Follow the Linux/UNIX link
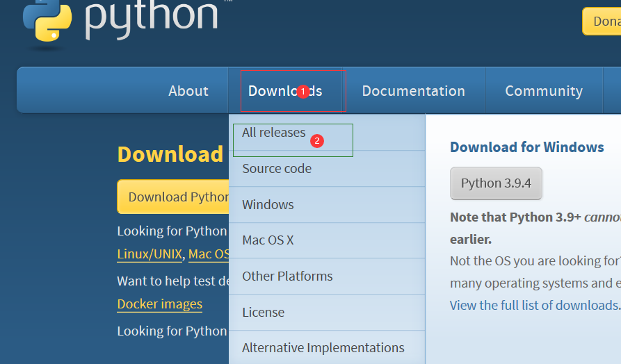The height and width of the screenshot is (364, 621). (150, 254)
